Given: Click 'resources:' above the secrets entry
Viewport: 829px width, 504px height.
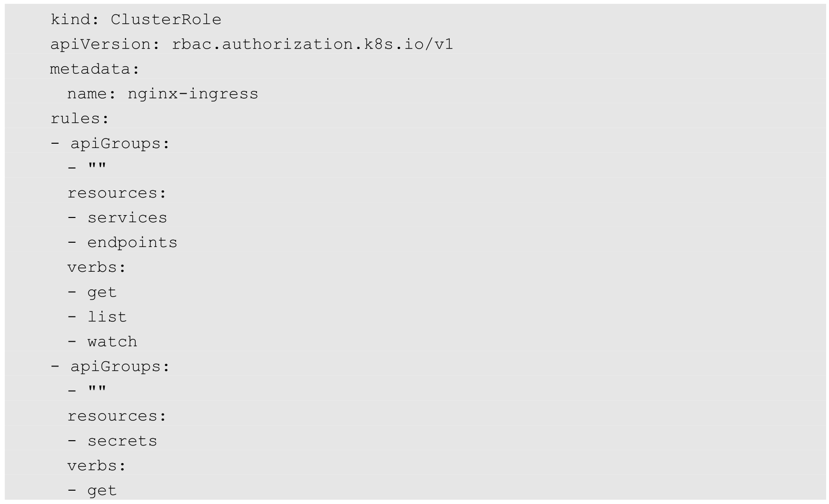Looking at the screenshot, I should point(117,416).
